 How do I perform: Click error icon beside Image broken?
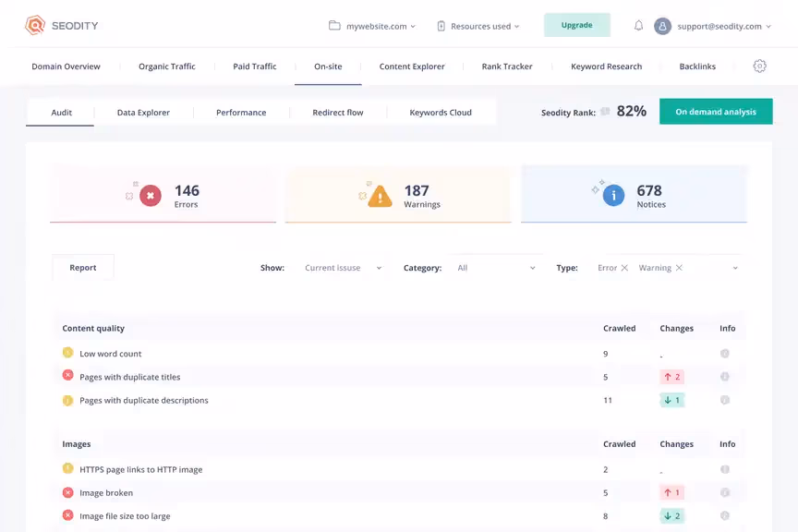[67, 492]
